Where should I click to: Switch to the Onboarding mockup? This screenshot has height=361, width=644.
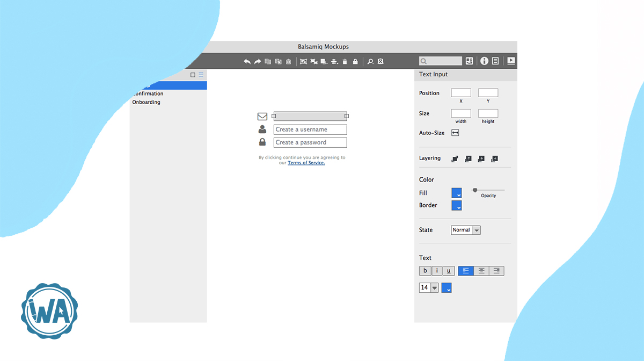pyautogui.click(x=146, y=102)
